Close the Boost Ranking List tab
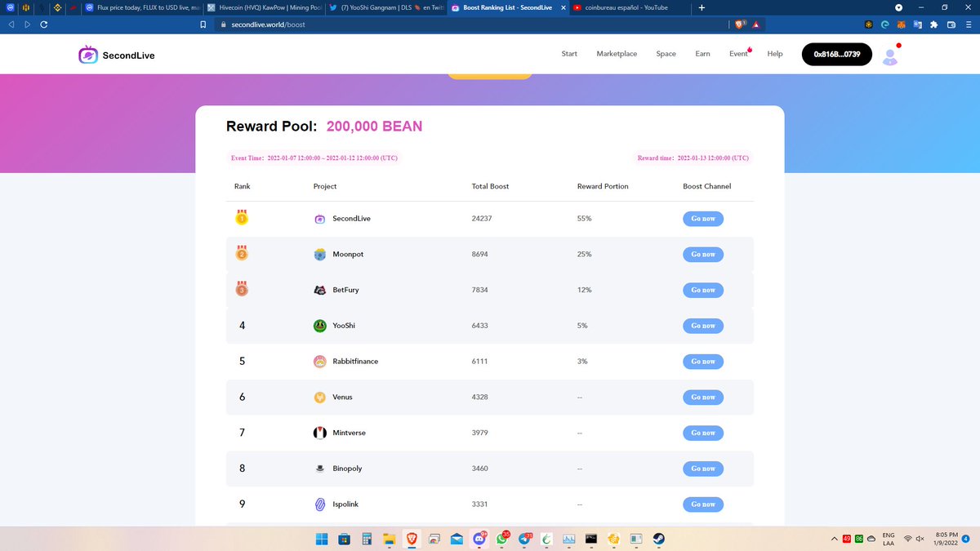This screenshot has width=980, height=551. click(562, 7)
